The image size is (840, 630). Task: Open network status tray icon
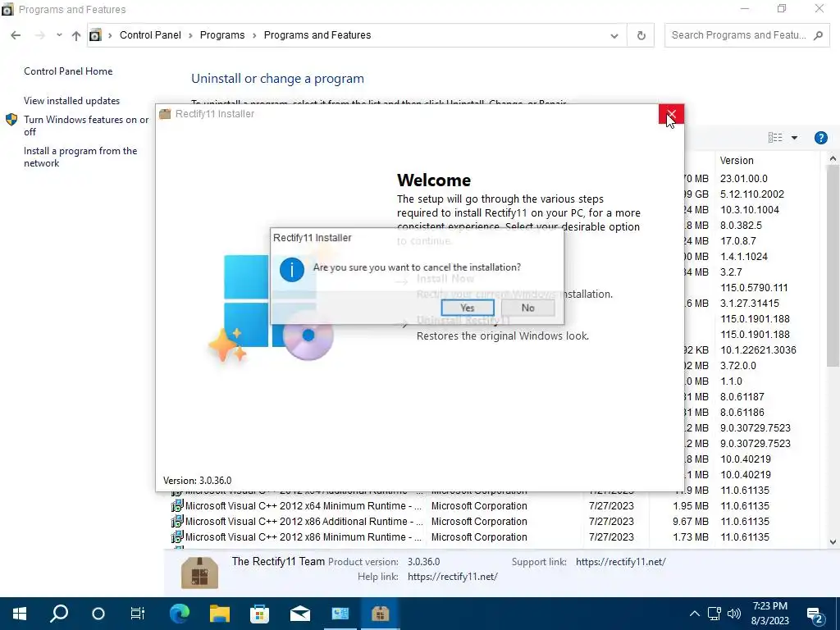click(x=714, y=614)
